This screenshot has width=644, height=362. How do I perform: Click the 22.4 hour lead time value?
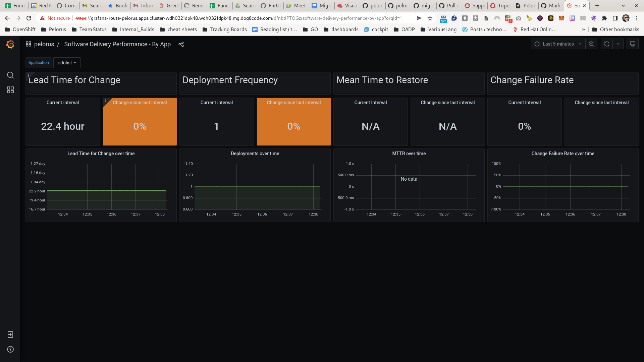pyautogui.click(x=63, y=126)
